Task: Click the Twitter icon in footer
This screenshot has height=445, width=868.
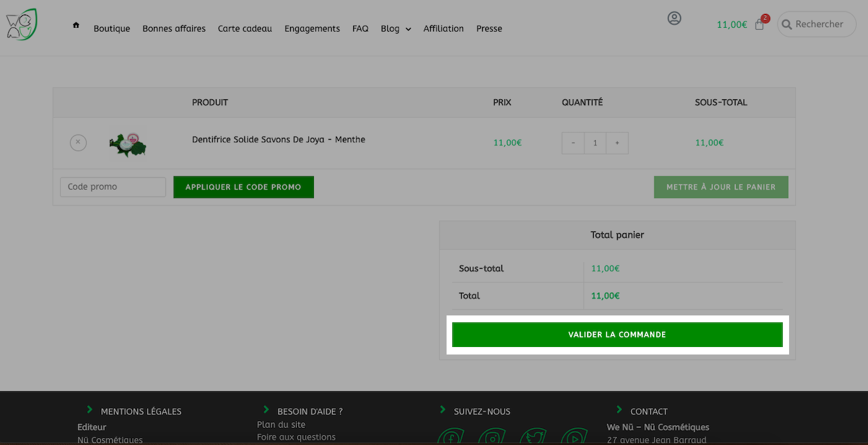Action: tap(533, 436)
